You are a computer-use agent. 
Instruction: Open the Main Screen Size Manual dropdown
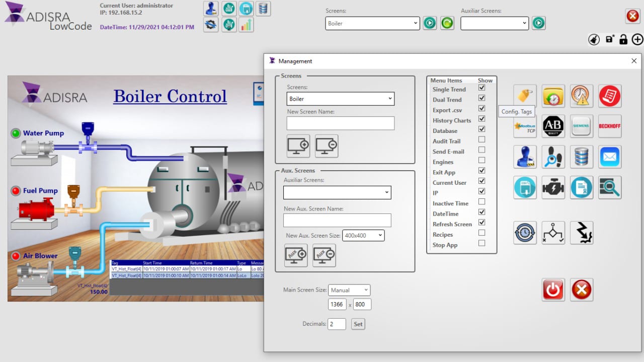click(349, 290)
